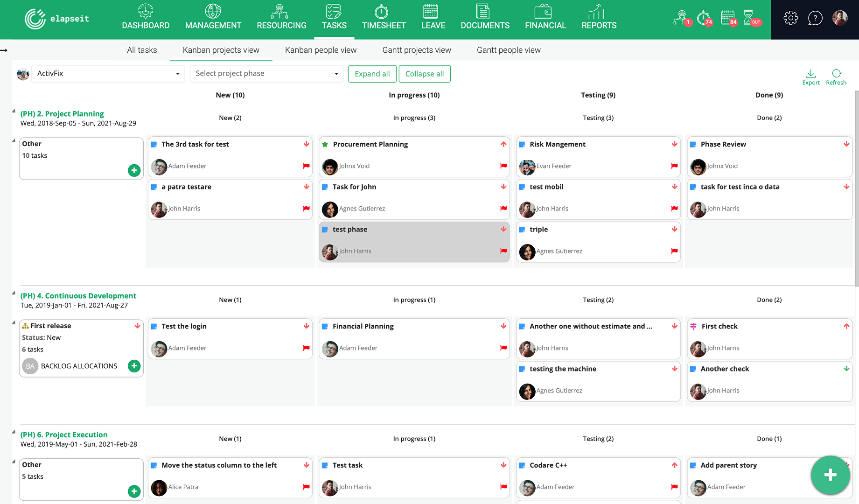859x504 pixels.
Task: Collapse the First release group triangle
Action: (14, 322)
